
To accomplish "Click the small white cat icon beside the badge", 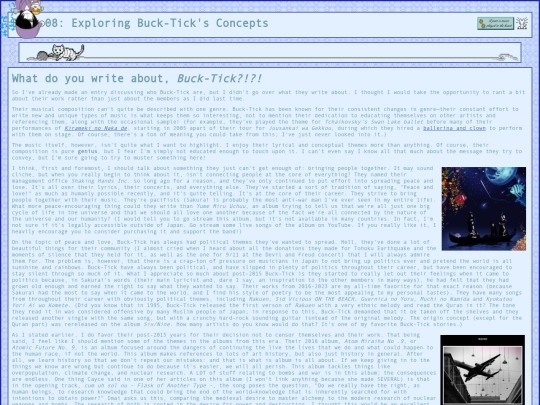I will [522, 23].
